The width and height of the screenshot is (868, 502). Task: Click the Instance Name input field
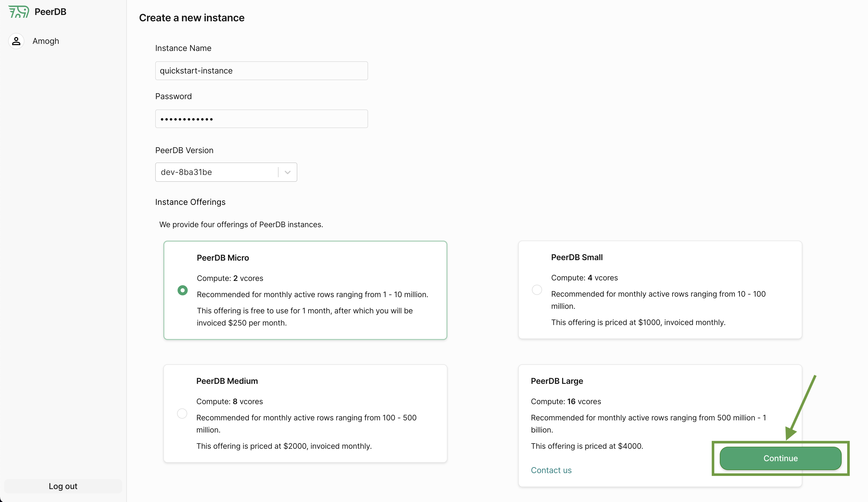coord(262,70)
